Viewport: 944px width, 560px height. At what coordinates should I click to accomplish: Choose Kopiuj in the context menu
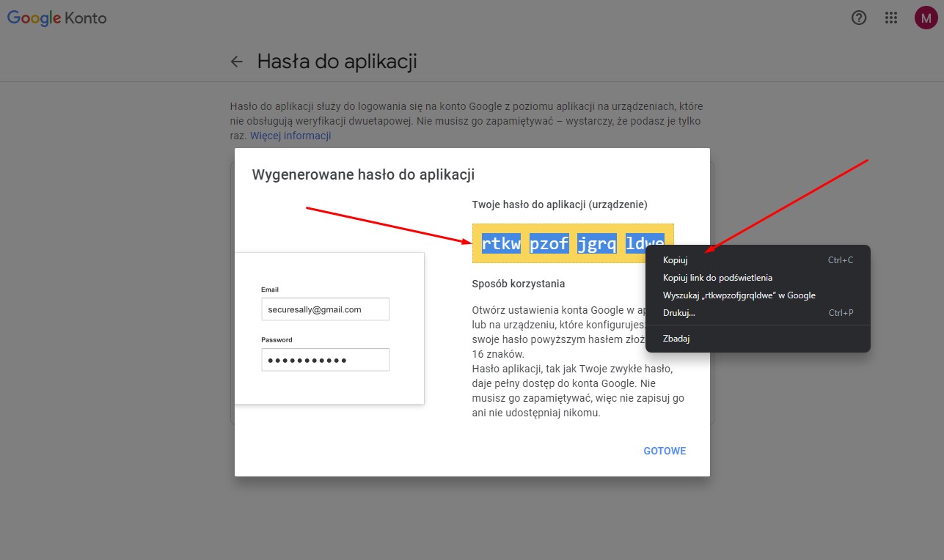[x=758, y=260]
